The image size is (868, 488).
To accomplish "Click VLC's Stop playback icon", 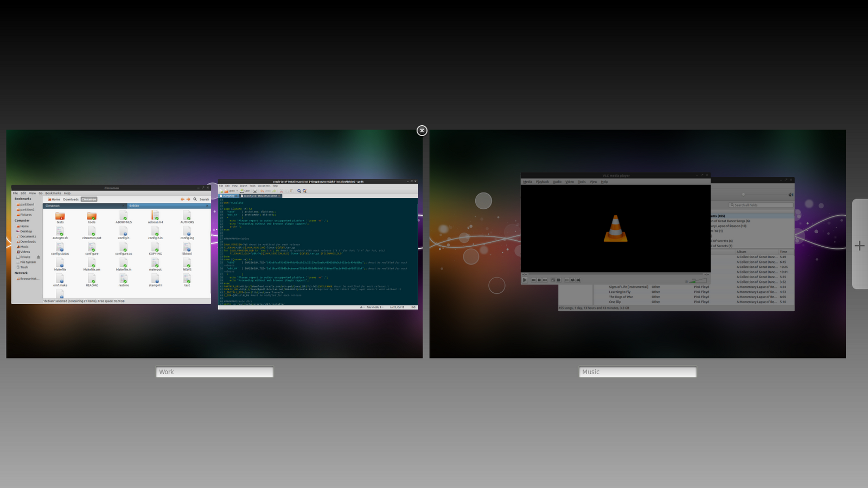I will (539, 280).
